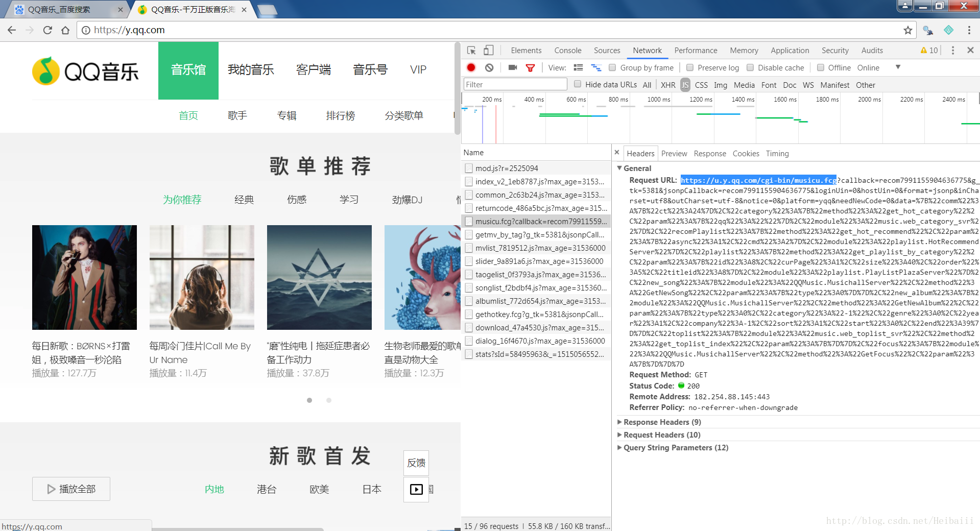Click the inspect element picker icon
Viewport: 980px width, 531px height.
tap(471, 50)
